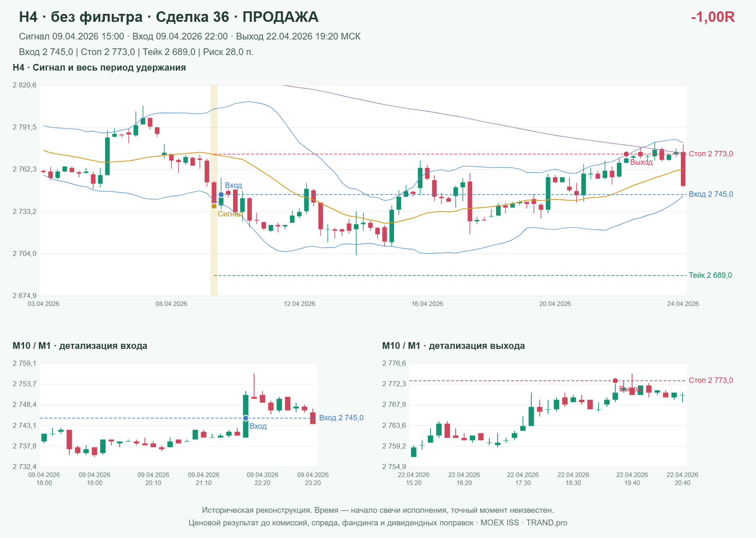Click the 12.04.2026 date axis label
This screenshot has width=756, height=538.
299,304
